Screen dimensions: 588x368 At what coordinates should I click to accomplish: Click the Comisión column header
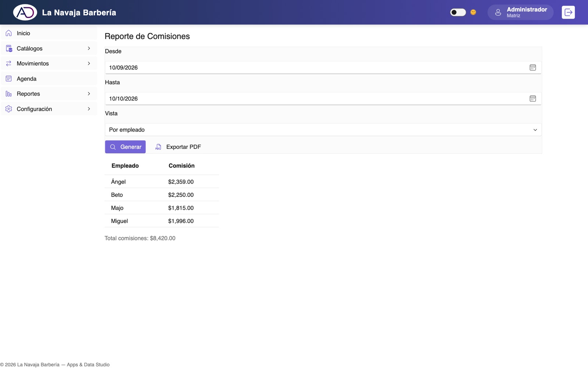pyautogui.click(x=182, y=166)
